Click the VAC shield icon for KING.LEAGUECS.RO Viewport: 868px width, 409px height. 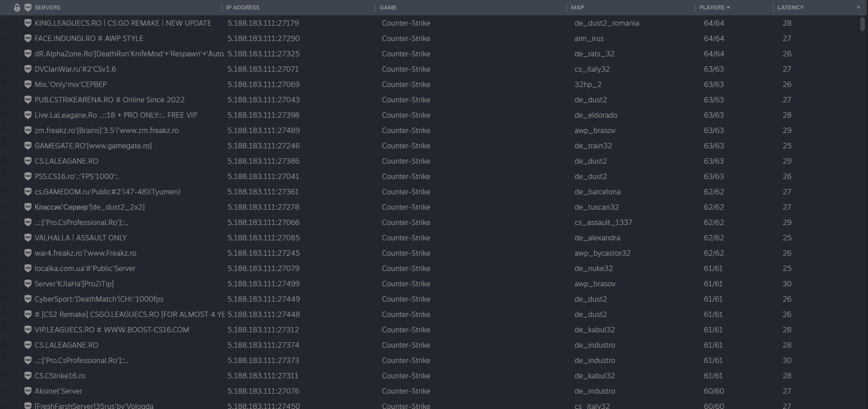[28, 23]
